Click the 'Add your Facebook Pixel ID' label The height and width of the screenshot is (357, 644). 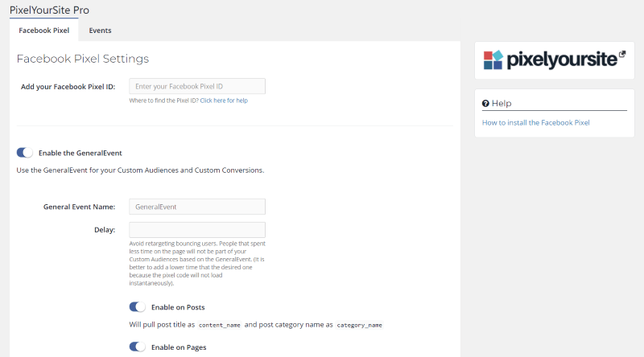68,86
